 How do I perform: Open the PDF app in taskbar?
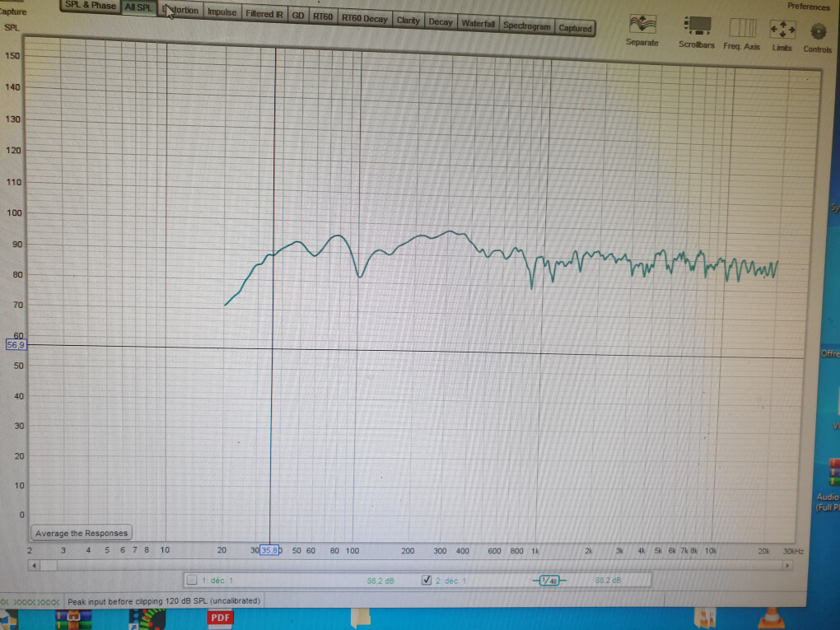pyautogui.click(x=220, y=618)
